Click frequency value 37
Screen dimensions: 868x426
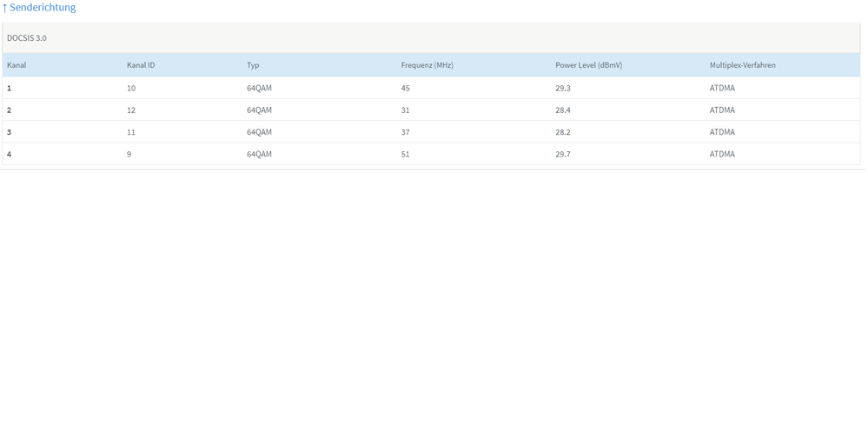click(405, 132)
